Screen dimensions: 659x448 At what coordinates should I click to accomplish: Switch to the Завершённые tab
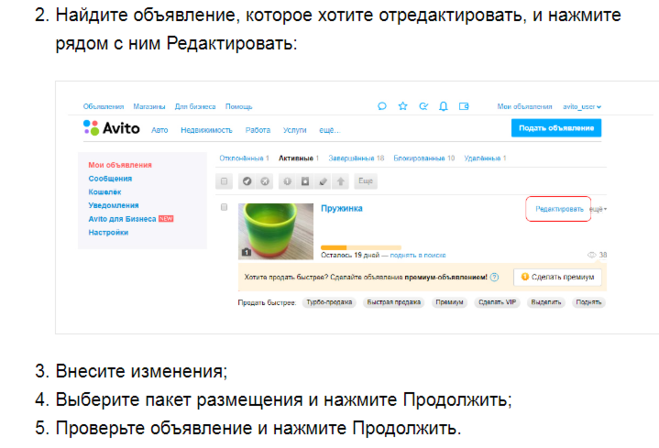click(353, 158)
